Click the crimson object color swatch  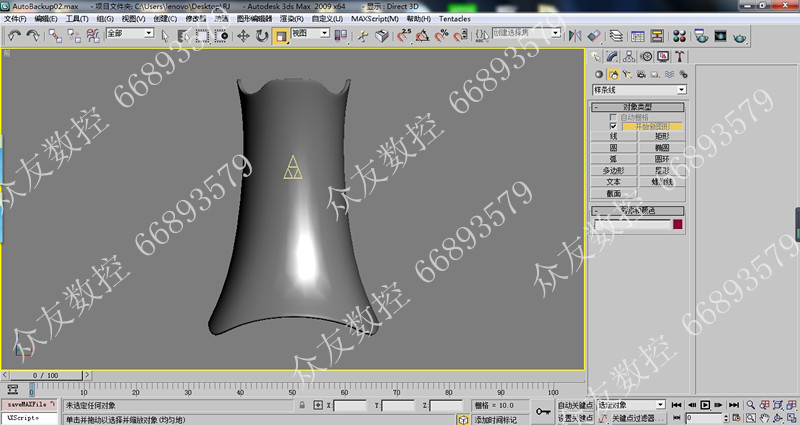coord(678,224)
